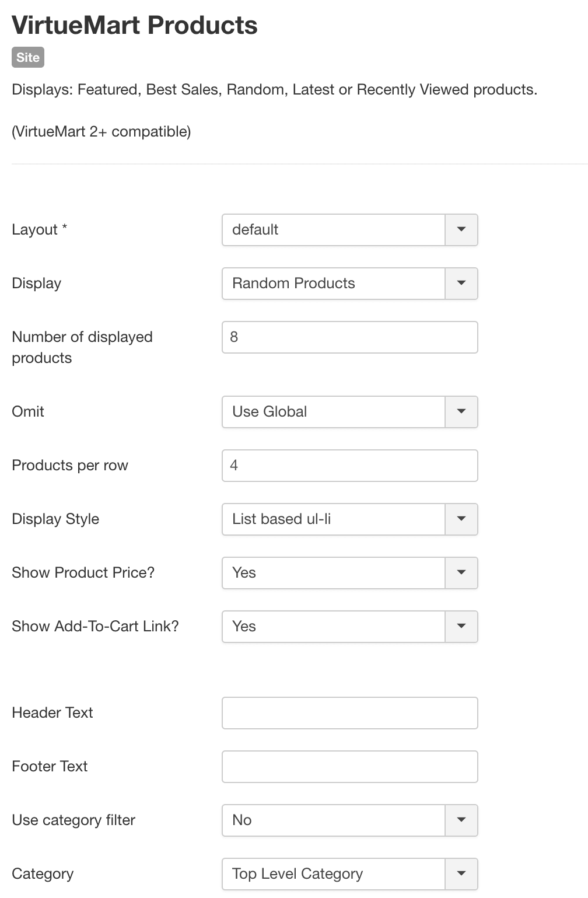Click the VirtueMart Products heading
The width and height of the screenshot is (588, 898).
(x=135, y=25)
